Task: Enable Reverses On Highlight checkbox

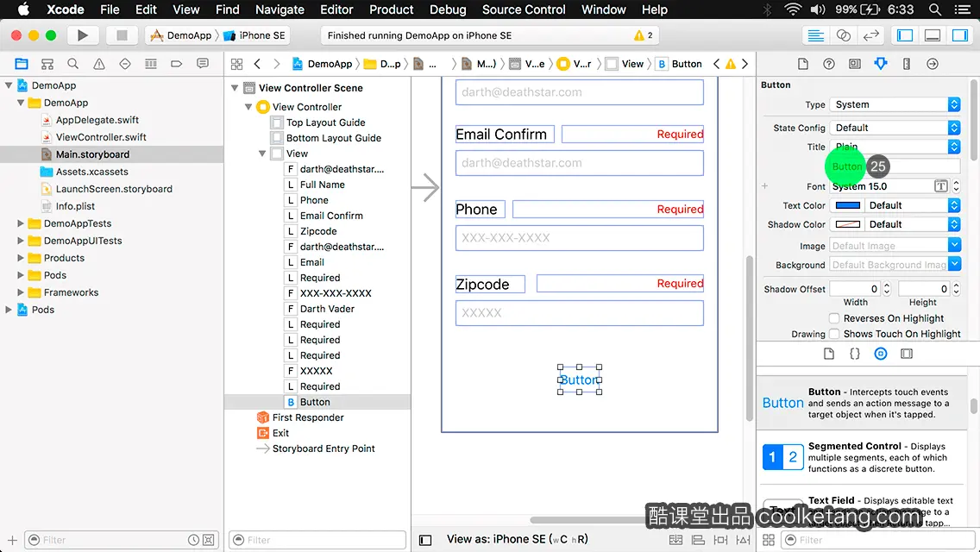Action: pos(833,318)
